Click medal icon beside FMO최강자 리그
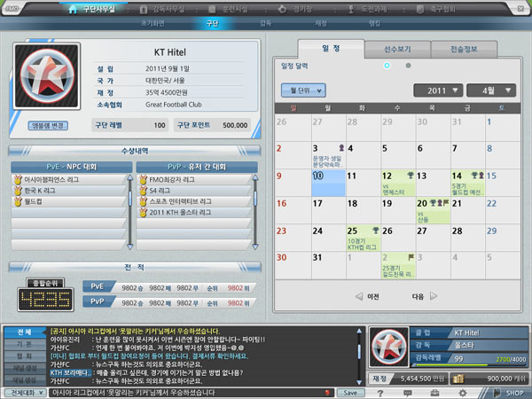The width and height of the screenshot is (532, 399). pos(143,179)
